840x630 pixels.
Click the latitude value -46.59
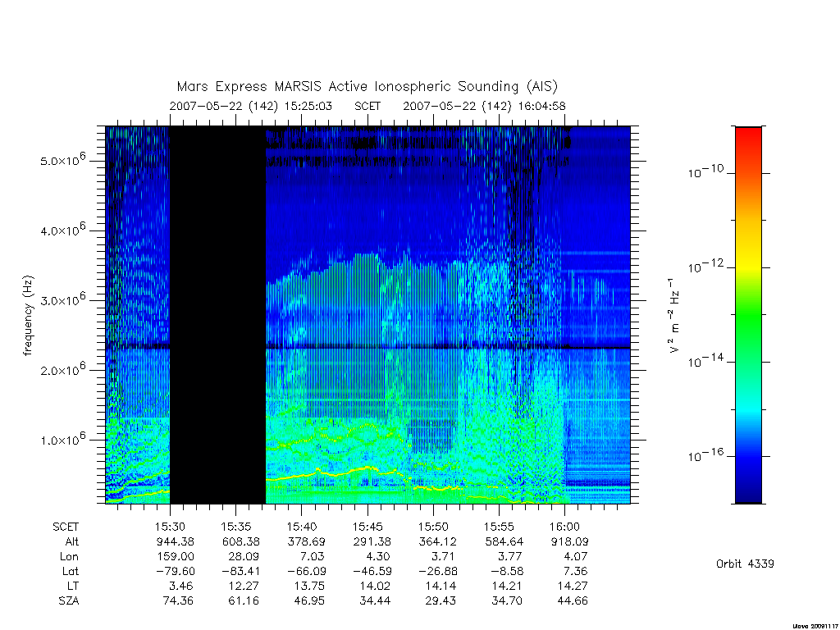372,572
